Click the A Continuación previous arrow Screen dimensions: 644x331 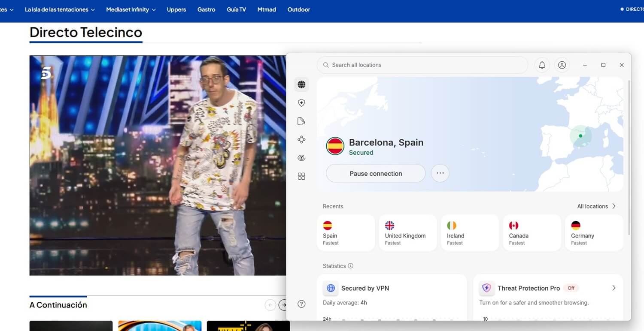270,305
